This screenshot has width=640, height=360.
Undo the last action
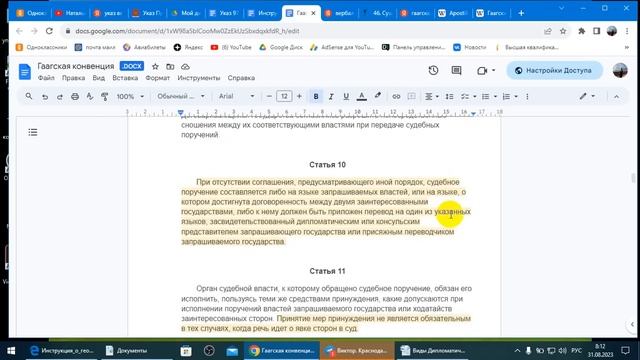coord(45,97)
